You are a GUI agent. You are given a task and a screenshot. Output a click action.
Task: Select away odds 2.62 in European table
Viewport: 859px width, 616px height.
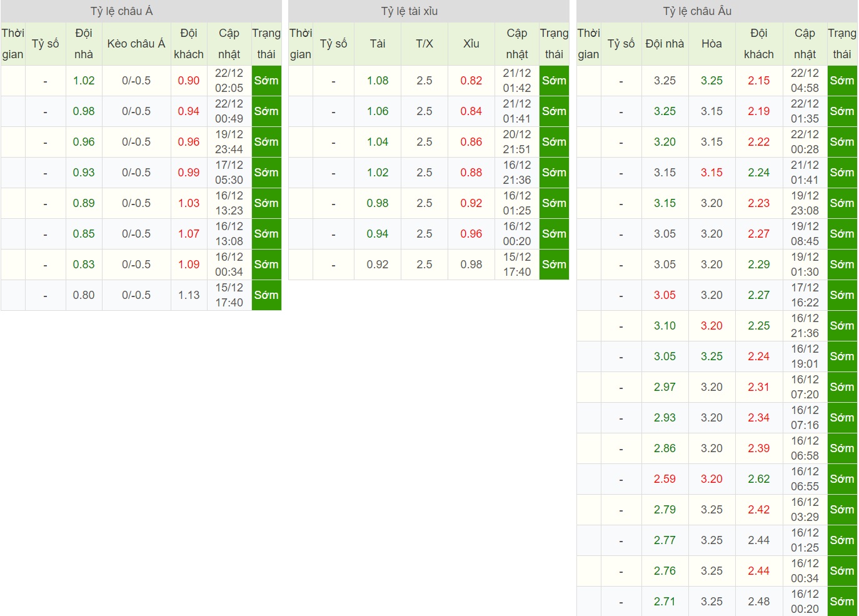[x=759, y=479]
